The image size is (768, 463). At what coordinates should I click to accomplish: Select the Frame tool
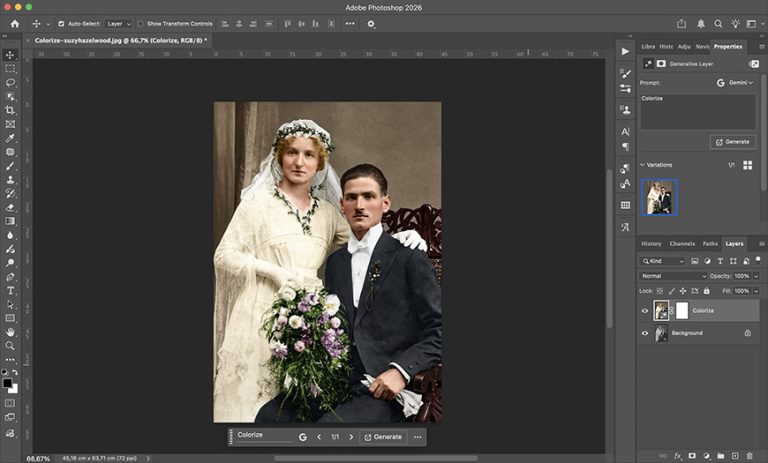click(10, 124)
